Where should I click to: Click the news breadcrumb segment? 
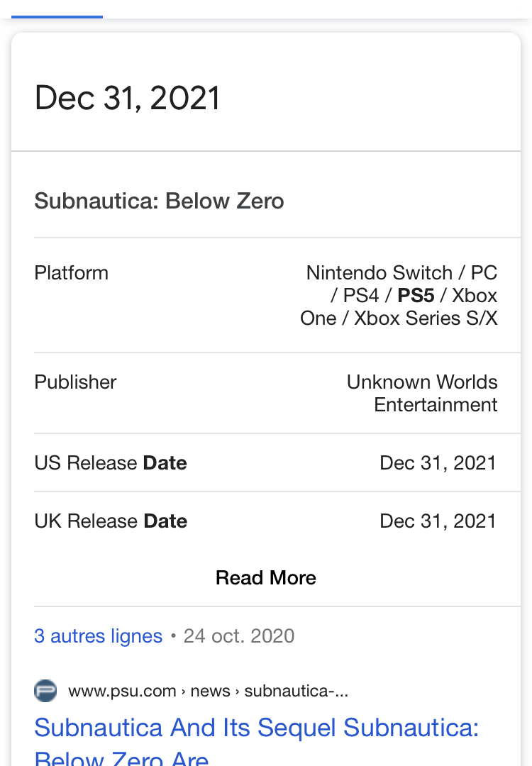point(210,691)
